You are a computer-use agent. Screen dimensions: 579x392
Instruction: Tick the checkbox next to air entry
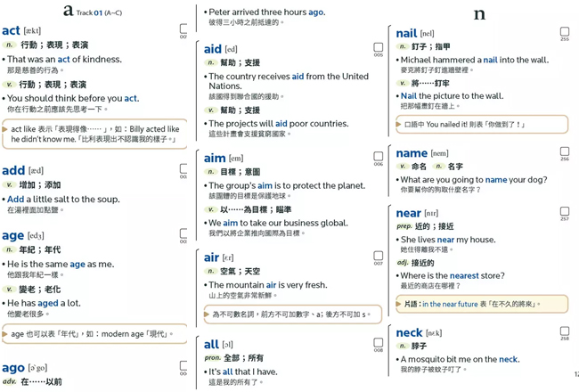pos(378,256)
